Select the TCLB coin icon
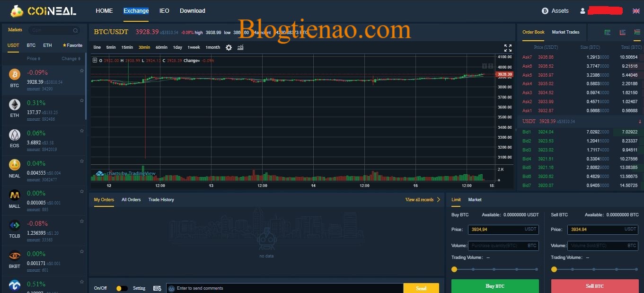 coord(15,225)
